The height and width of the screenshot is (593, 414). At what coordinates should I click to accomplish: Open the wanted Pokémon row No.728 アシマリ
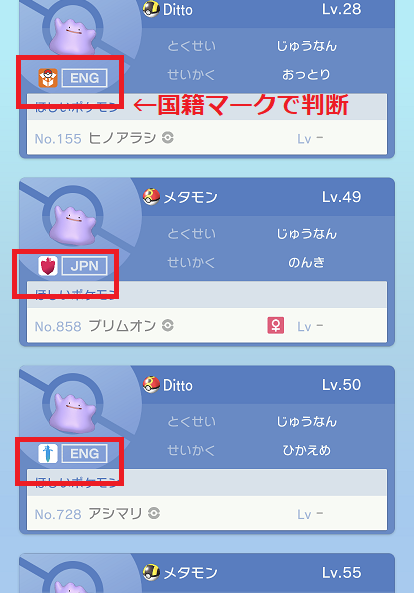207,513
